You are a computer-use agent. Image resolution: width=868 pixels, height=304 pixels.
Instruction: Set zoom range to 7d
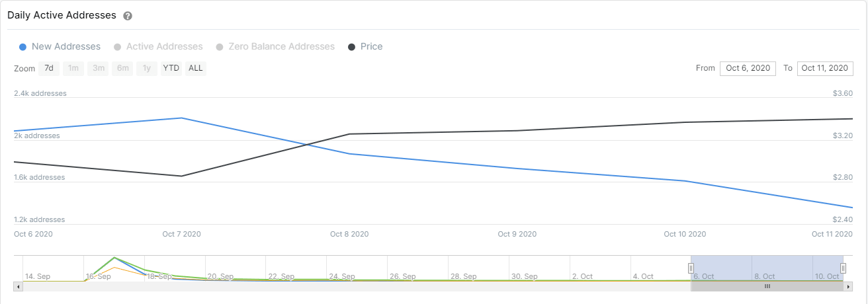(x=49, y=68)
